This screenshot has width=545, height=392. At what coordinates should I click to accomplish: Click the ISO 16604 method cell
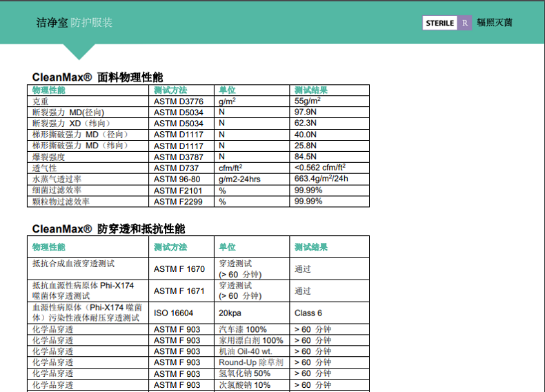pos(173,313)
